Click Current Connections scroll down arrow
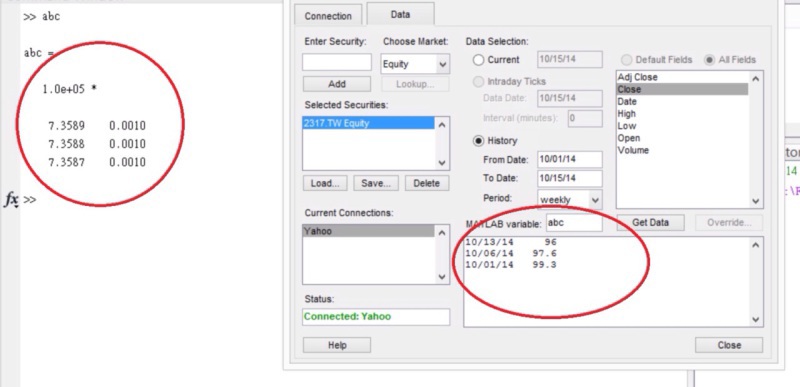 (442, 277)
